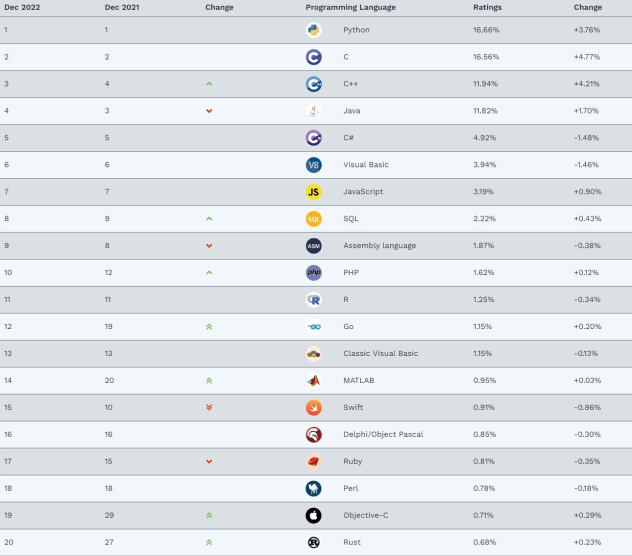This screenshot has width=632, height=556.
Task: Click the C language logo icon
Action: 314,57
